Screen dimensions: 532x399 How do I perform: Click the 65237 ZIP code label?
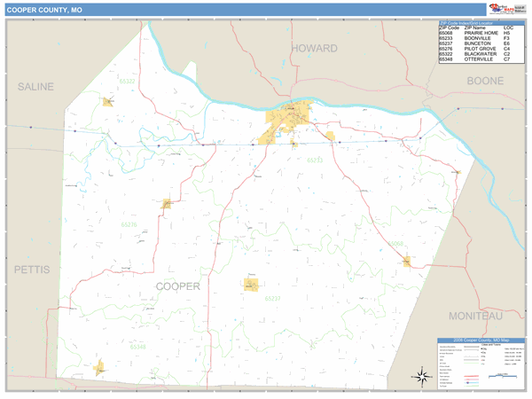pos(272,299)
